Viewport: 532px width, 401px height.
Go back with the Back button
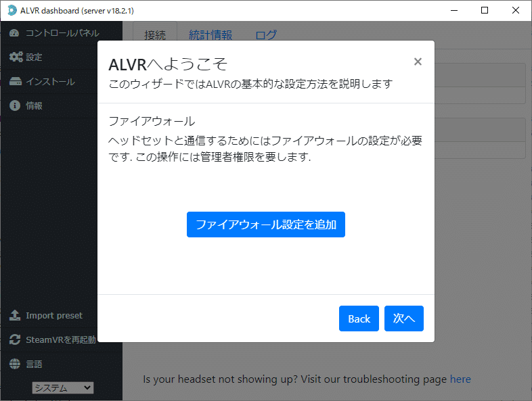tap(359, 319)
